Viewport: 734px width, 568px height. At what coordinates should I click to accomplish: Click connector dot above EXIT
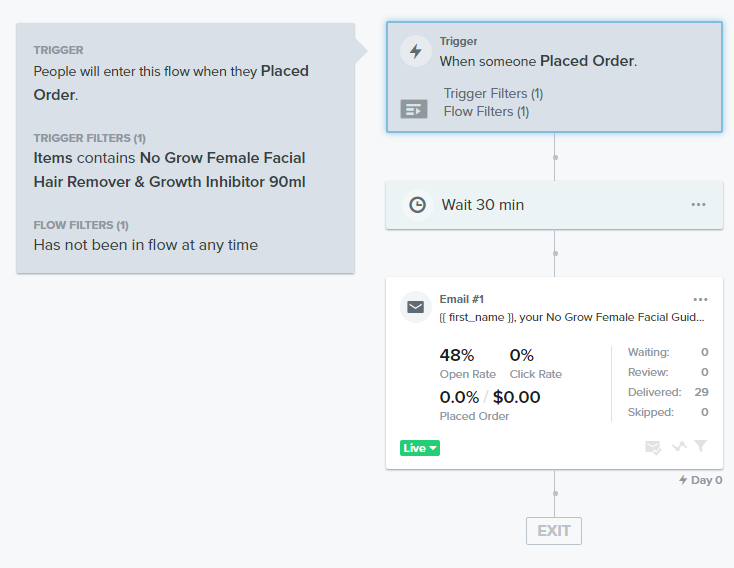555,494
